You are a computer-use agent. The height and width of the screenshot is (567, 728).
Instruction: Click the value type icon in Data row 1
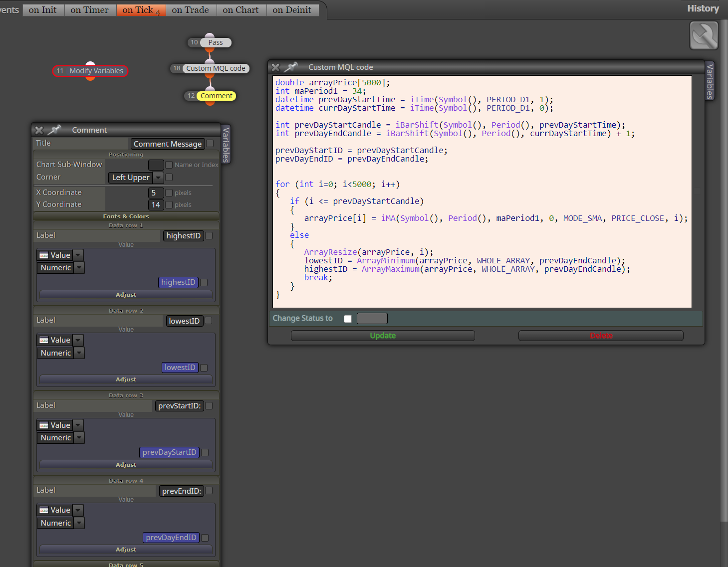44,255
